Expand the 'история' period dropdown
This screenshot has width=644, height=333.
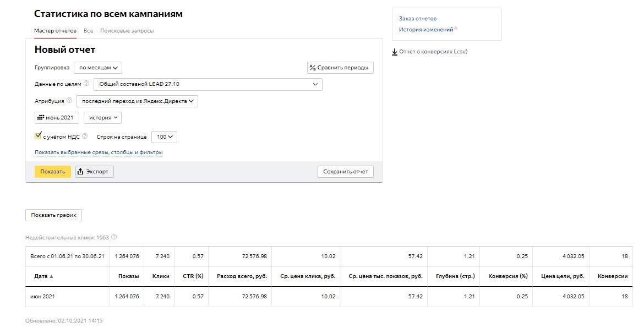102,118
